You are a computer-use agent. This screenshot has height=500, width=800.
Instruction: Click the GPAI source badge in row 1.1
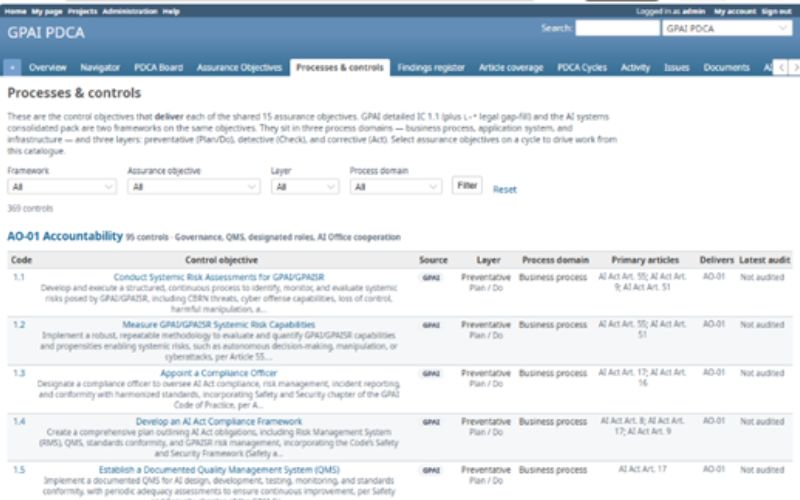click(x=431, y=278)
